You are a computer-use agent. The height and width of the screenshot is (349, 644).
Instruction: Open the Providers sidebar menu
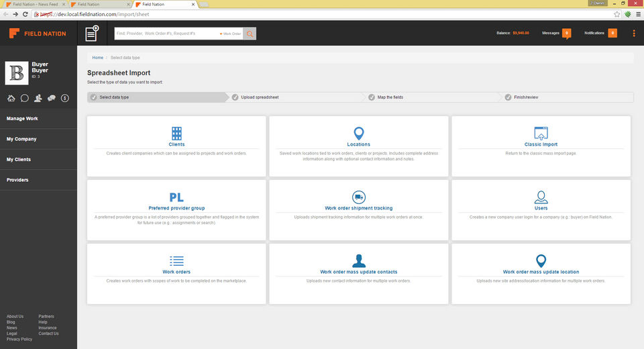[x=39, y=180]
